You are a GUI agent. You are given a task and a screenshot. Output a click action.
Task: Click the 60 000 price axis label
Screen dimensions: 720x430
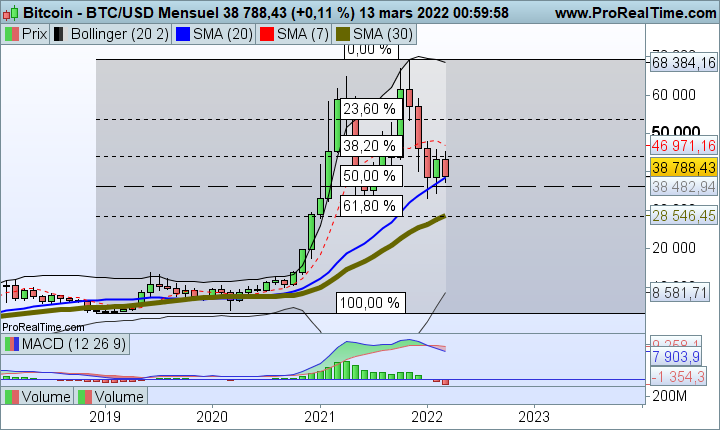pos(674,95)
